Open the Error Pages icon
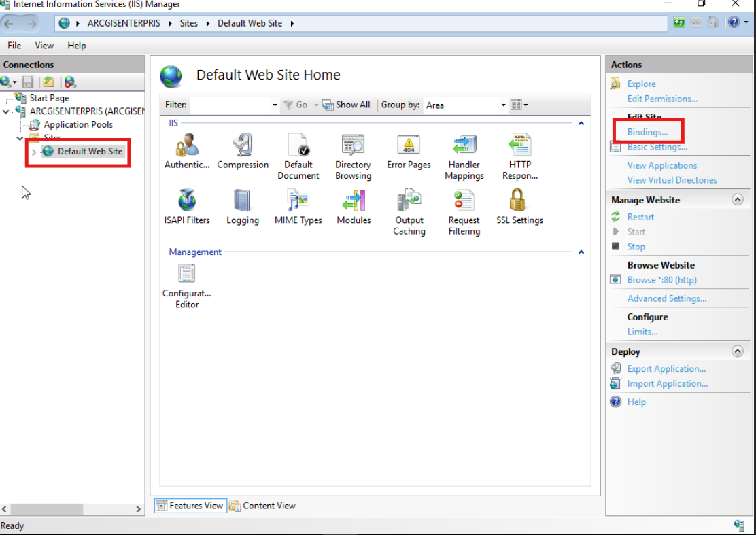The width and height of the screenshot is (756, 535). click(x=409, y=145)
